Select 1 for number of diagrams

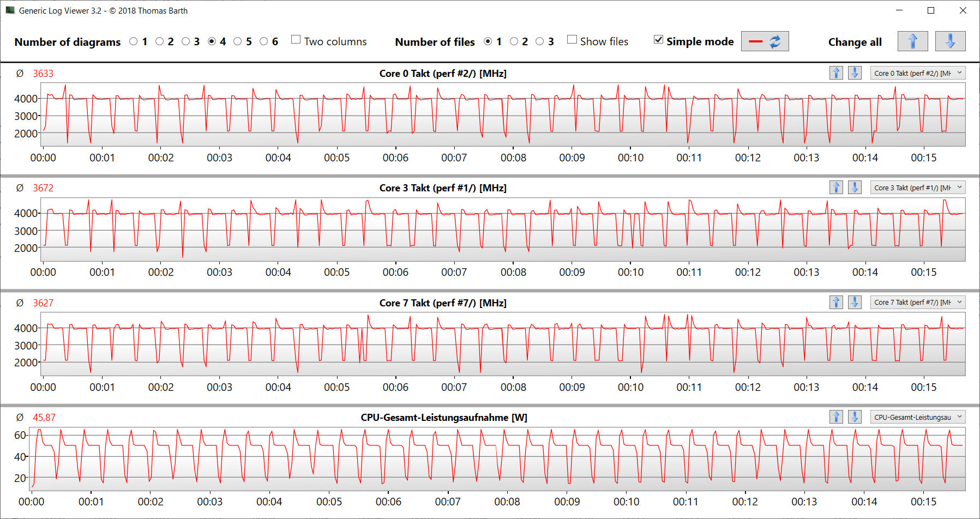(x=134, y=41)
